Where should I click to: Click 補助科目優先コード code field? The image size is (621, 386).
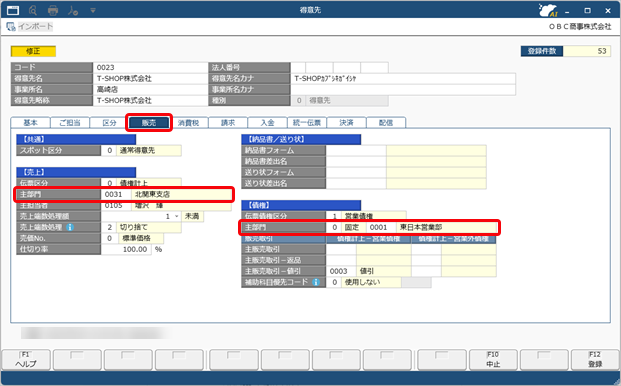334,282
